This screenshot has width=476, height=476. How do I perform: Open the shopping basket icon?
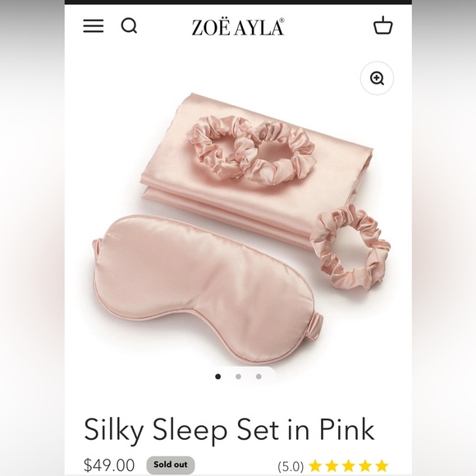point(382,25)
